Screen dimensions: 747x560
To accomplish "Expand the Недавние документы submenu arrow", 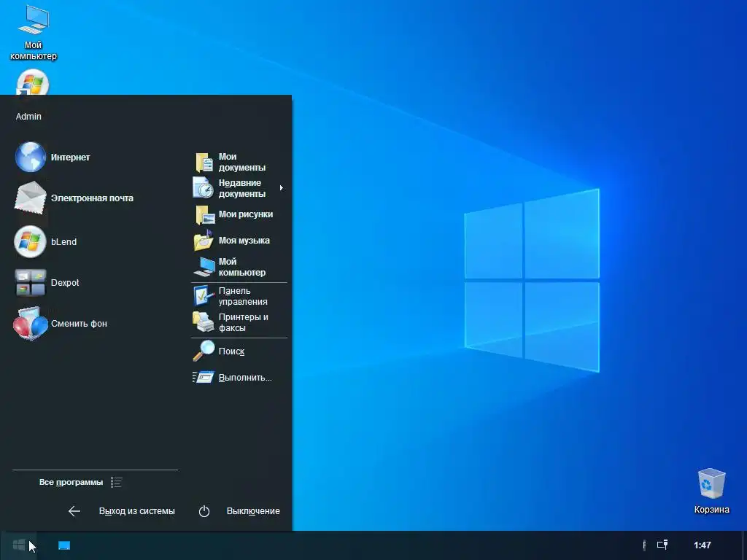I will coord(282,187).
